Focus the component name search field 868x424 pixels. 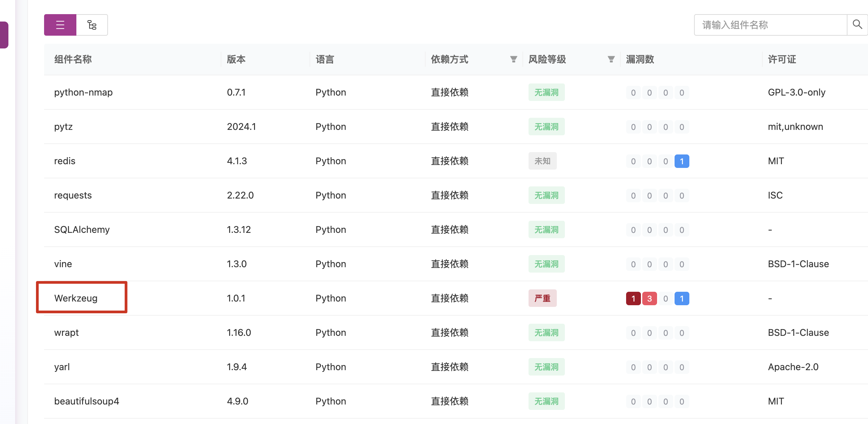coord(771,25)
